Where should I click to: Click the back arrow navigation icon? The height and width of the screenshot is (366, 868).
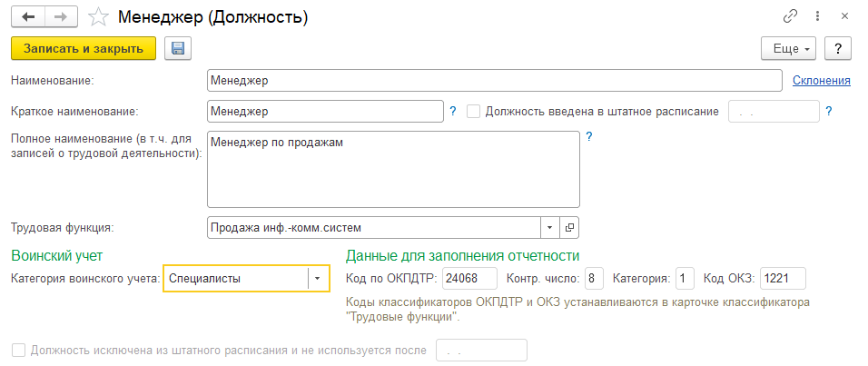pyautogui.click(x=28, y=17)
